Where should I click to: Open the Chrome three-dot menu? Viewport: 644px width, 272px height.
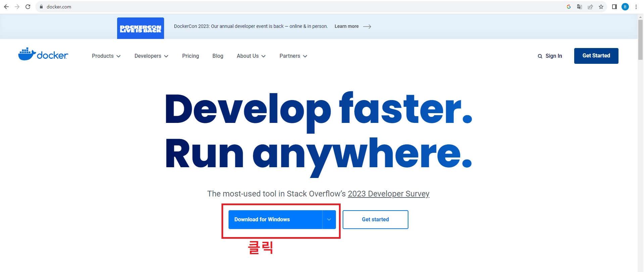[x=636, y=7]
